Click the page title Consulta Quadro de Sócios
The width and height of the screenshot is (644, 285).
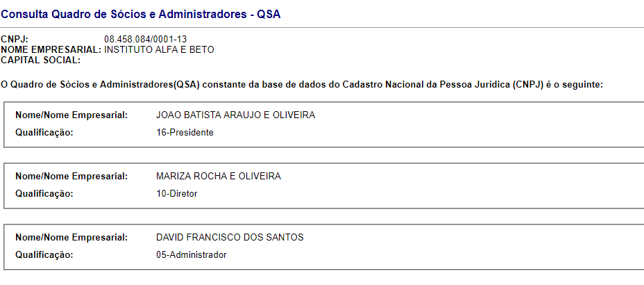(140, 15)
